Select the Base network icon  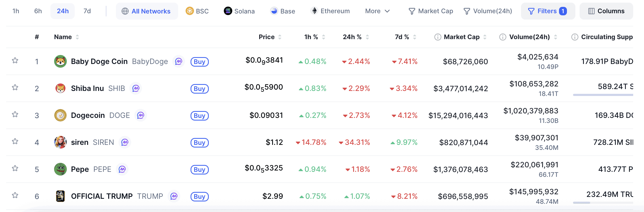(274, 11)
